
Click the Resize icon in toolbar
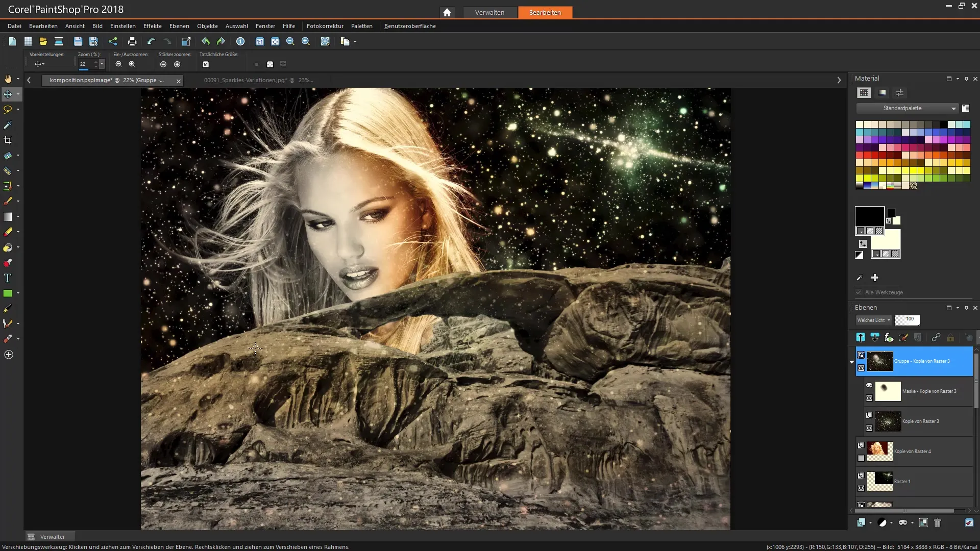(x=186, y=41)
